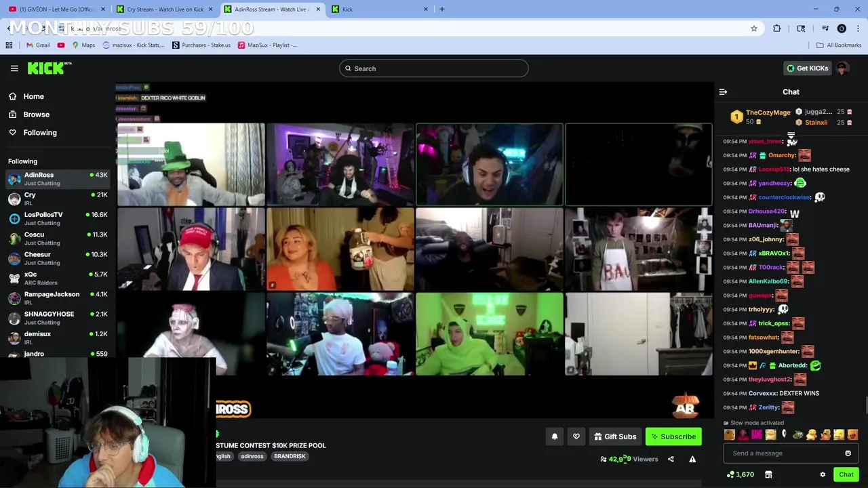The height and width of the screenshot is (488, 868).
Task: Click the Gift Subs button
Action: [x=615, y=436]
